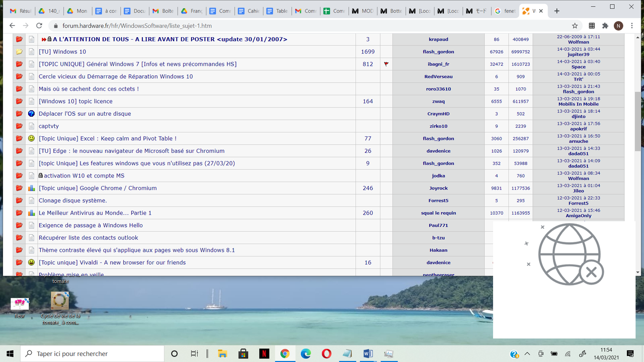Viewport: 644px width, 362px height.
Task: Open Edge Chromium navigateur topic
Action: point(132,151)
